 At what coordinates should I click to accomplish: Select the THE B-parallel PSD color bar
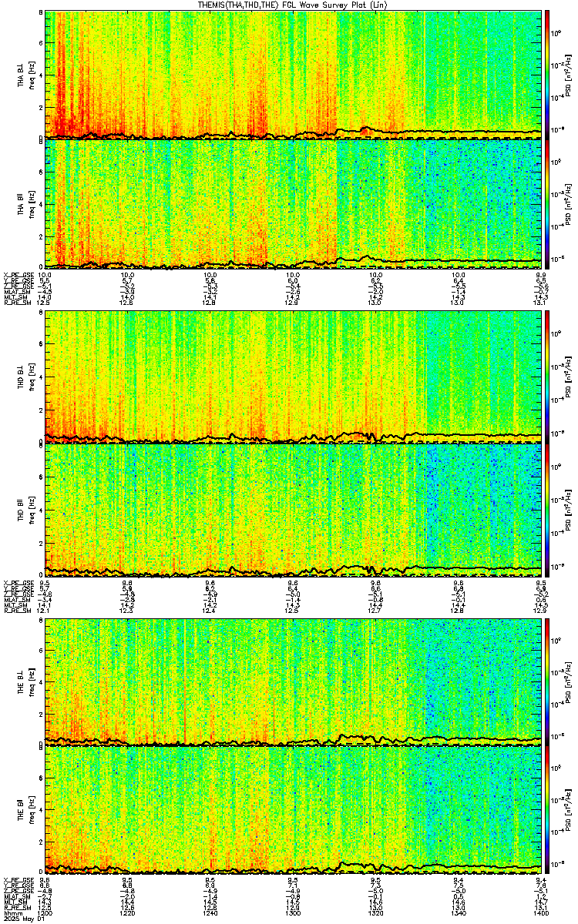coord(547,808)
